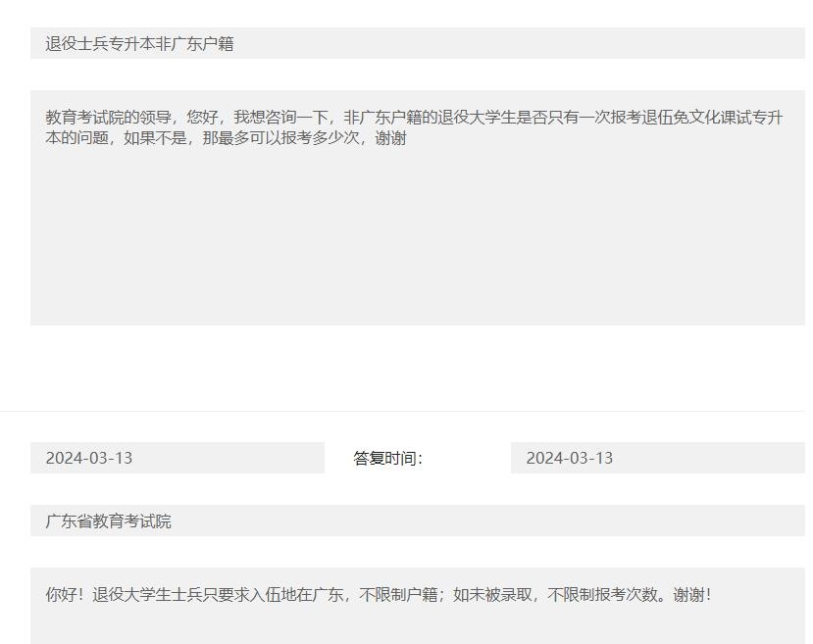813x644 pixels.
Task: Click the "答复时间:" label
Action: [x=387, y=458]
